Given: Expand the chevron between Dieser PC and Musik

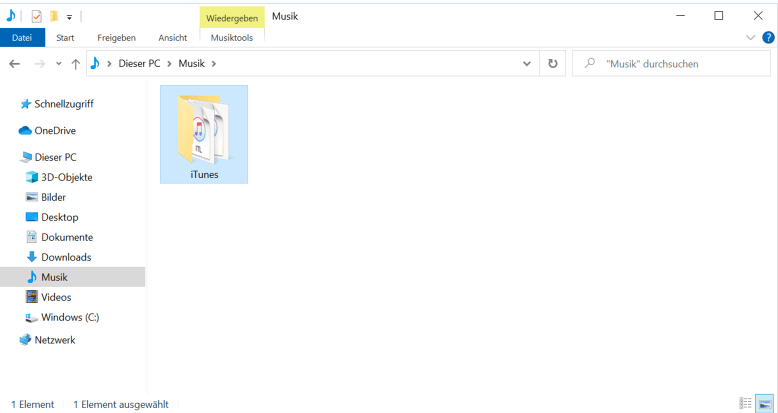Looking at the screenshot, I should (x=169, y=64).
